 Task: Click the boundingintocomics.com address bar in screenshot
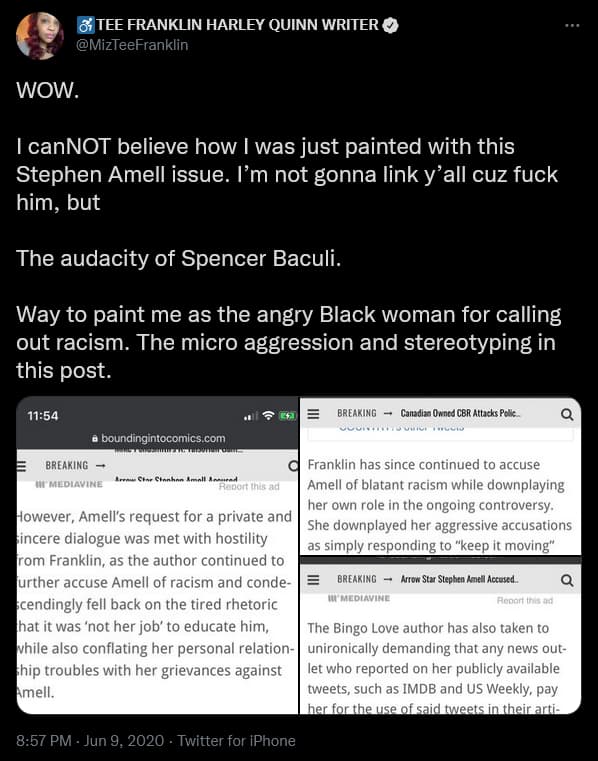(158, 438)
